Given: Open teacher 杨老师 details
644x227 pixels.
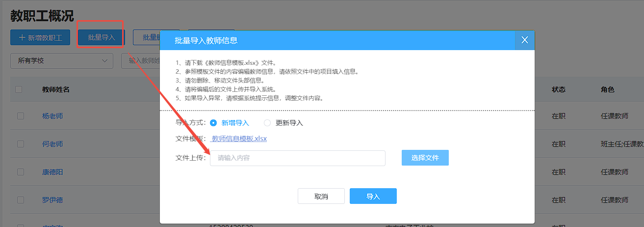Looking at the screenshot, I should click(52, 116).
